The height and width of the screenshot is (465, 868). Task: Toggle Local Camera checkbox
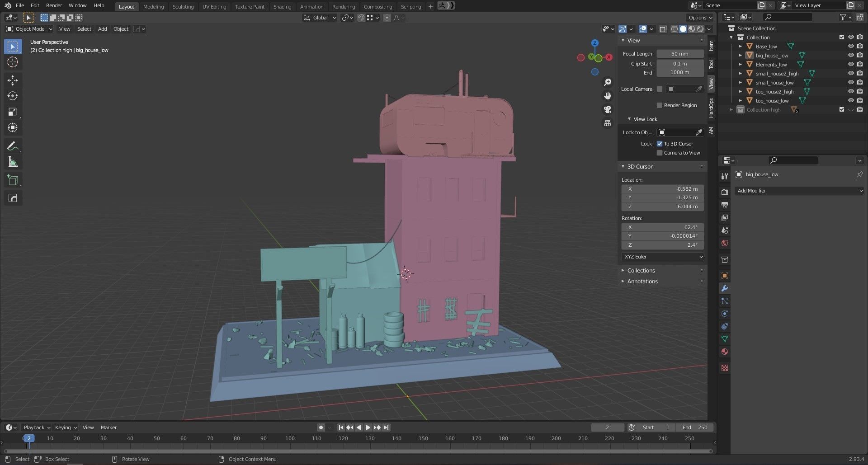pyautogui.click(x=660, y=89)
